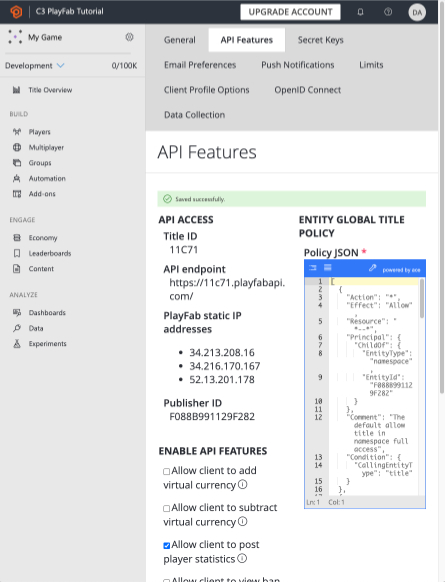445x582 pixels.
Task: Click the UPGRADE ACCOUNT button
Action: (290, 12)
